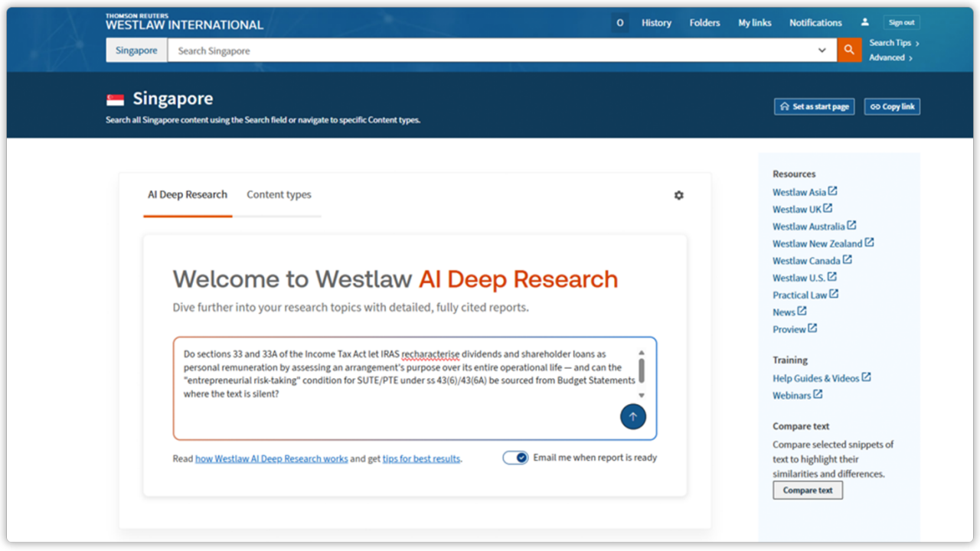Click the Compare text heading
The width and height of the screenshot is (980, 551).
point(801,426)
